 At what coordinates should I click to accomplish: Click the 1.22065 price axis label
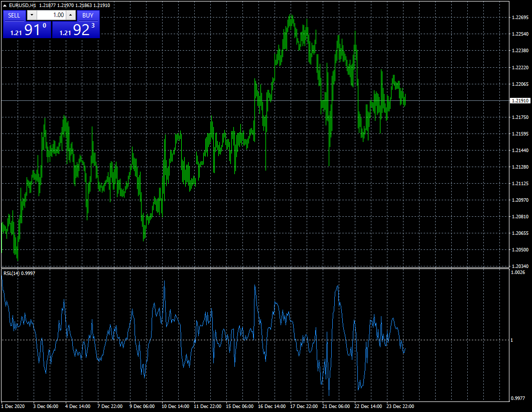520,84
